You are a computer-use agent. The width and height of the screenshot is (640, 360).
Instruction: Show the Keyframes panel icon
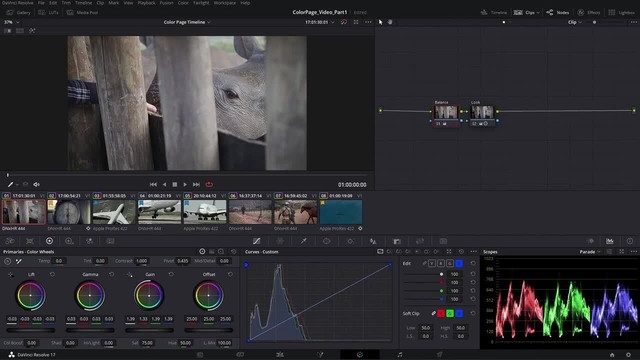590,241
